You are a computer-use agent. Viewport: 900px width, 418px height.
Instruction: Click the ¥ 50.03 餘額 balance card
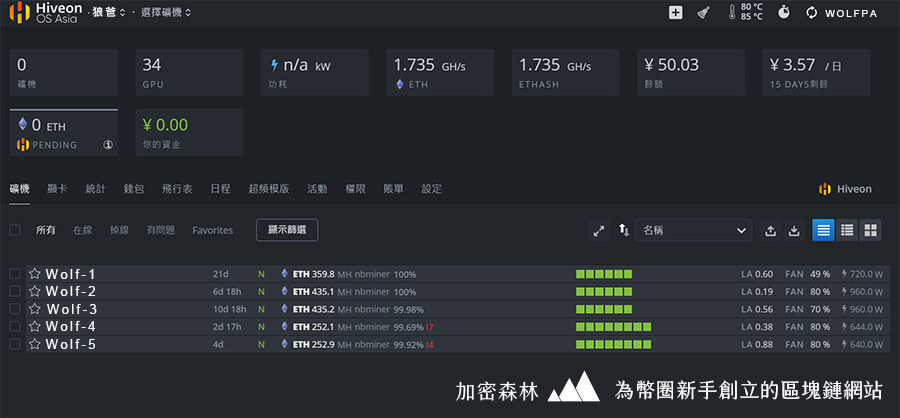691,72
